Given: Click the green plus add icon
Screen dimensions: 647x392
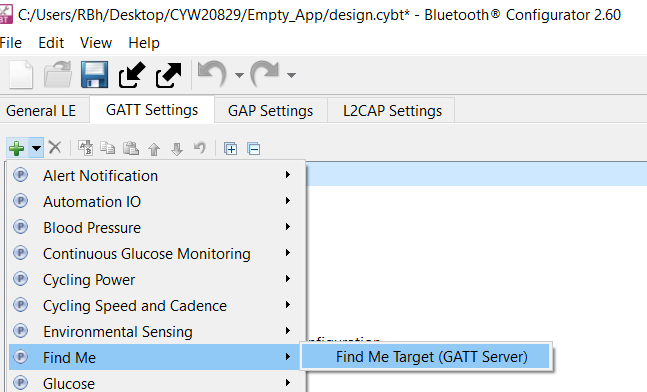Looking at the screenshot, I should 17,148.
